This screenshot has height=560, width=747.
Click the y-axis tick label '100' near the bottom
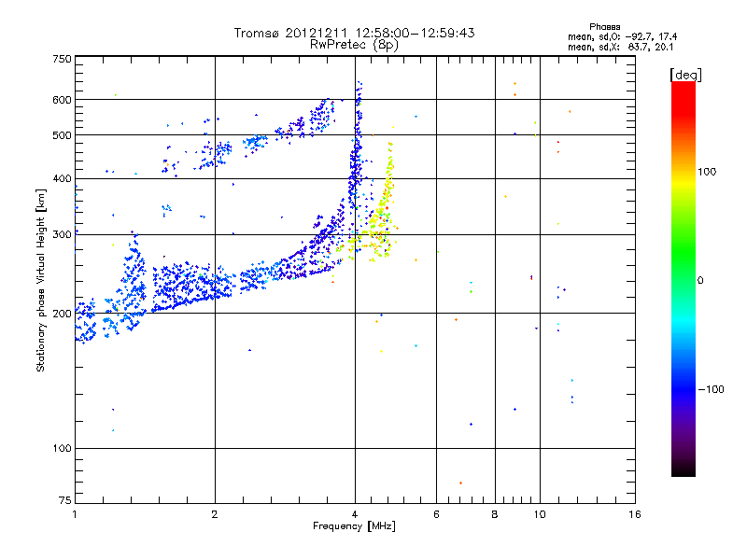coord(62,449)
